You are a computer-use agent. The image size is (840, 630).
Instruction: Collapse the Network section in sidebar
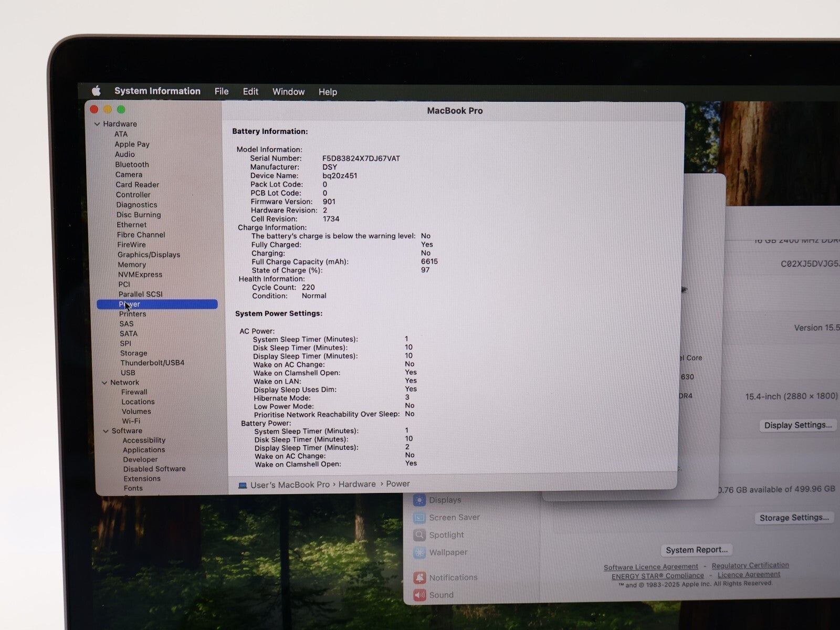pos(104,383)
